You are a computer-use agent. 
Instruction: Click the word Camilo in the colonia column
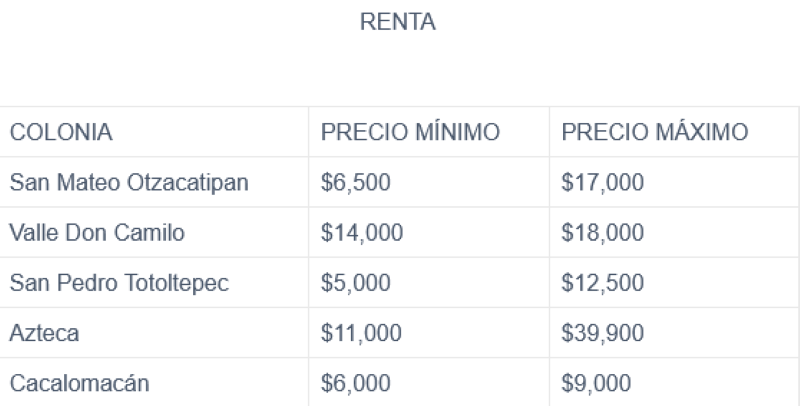pyautogui.click(x=155, y=233)
